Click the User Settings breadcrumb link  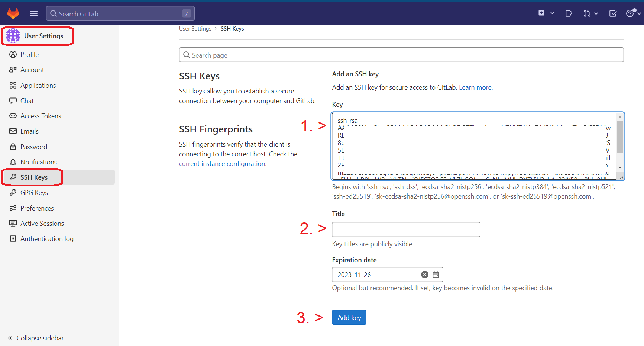point(195,29)
